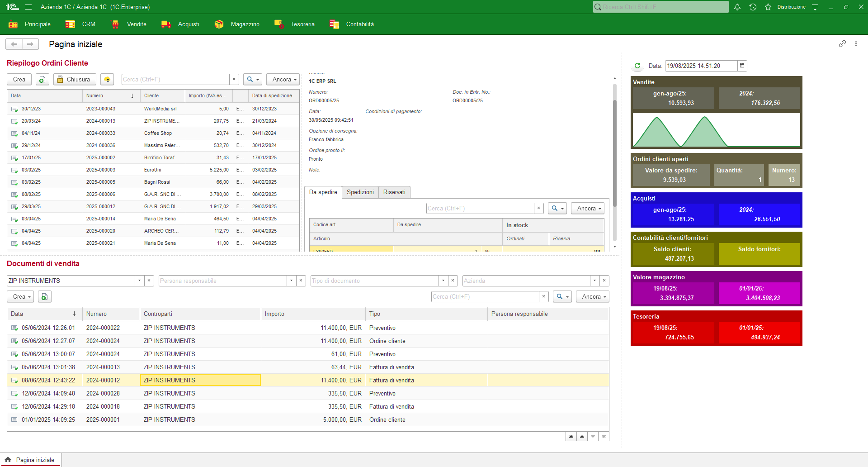Viewport: 868px width, 467px height.
Task: Focus the orders search field
Action: click(x=175, y=79)
